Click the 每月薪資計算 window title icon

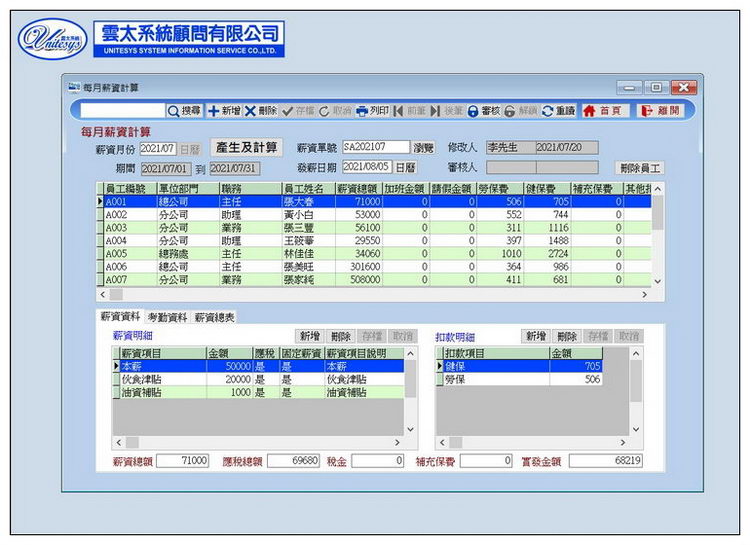pyautogui.click(x=74, y=87)
